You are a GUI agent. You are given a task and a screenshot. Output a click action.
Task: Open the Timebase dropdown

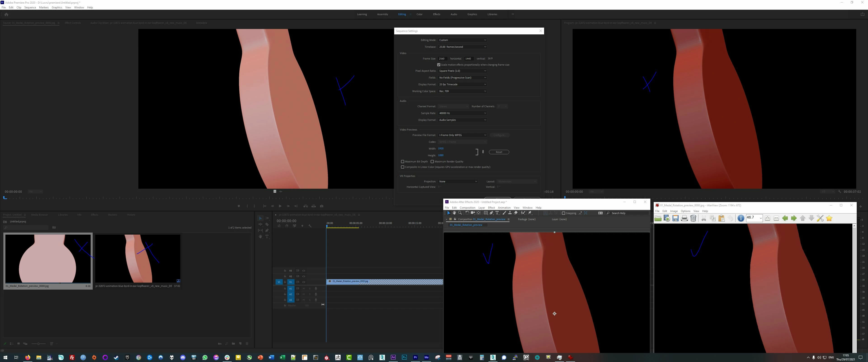pyautogui.click(x=462, y=47)
